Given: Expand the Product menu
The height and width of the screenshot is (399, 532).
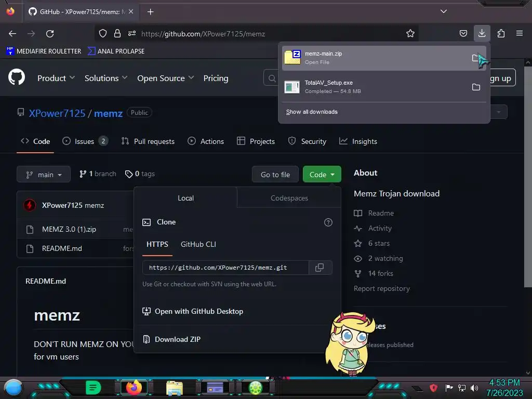Looking at the screenshot, I should [56, 78].
